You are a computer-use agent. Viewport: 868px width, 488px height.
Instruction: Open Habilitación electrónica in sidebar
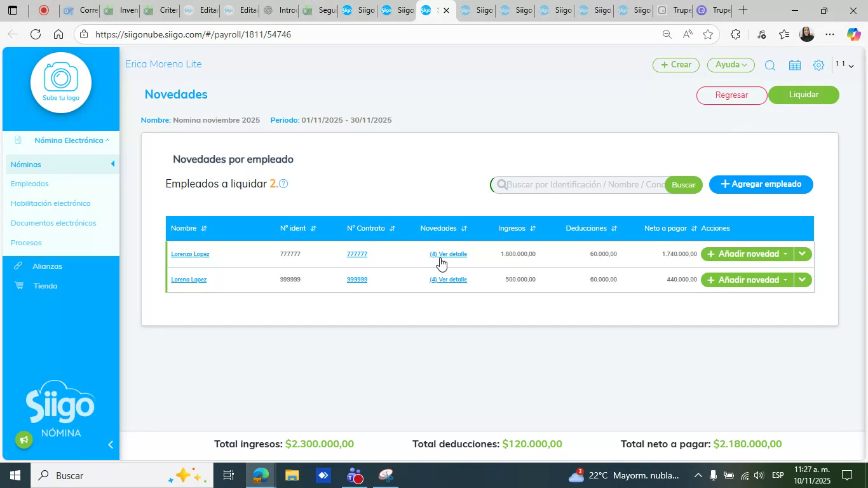pyautogui.click(x=50, y=203)
